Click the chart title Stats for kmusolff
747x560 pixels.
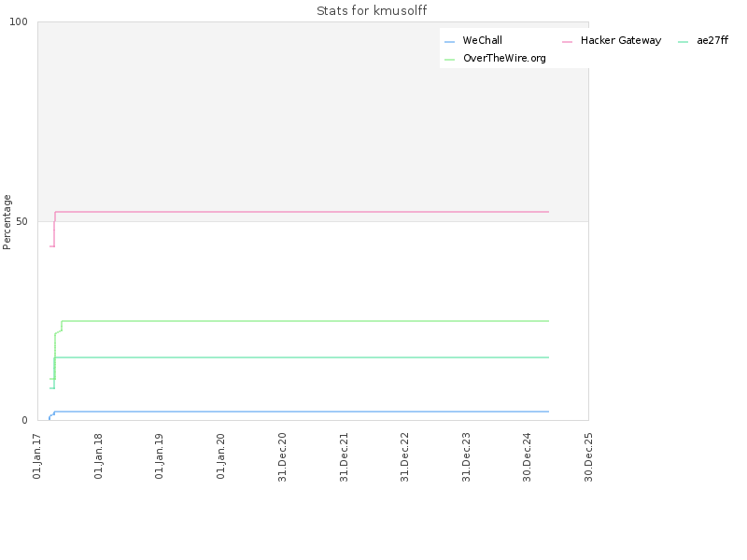point(372,10)
